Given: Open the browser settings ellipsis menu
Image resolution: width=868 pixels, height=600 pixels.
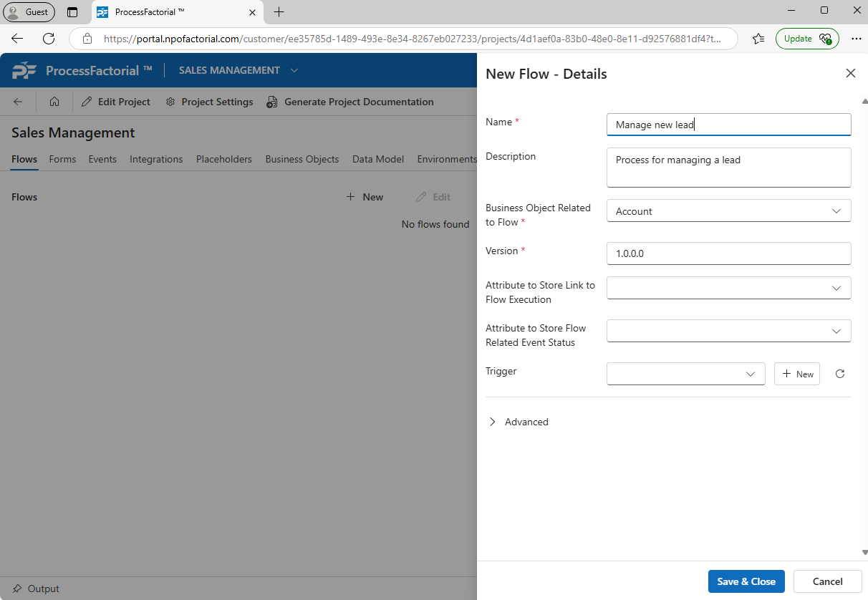Looking at the screenshot, I should click(856, 39).
